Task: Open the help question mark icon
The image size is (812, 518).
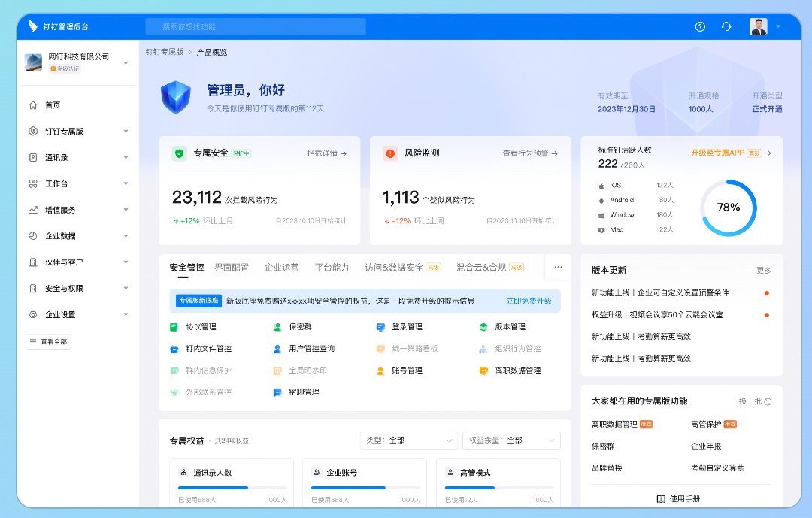Action: point(700,26)
